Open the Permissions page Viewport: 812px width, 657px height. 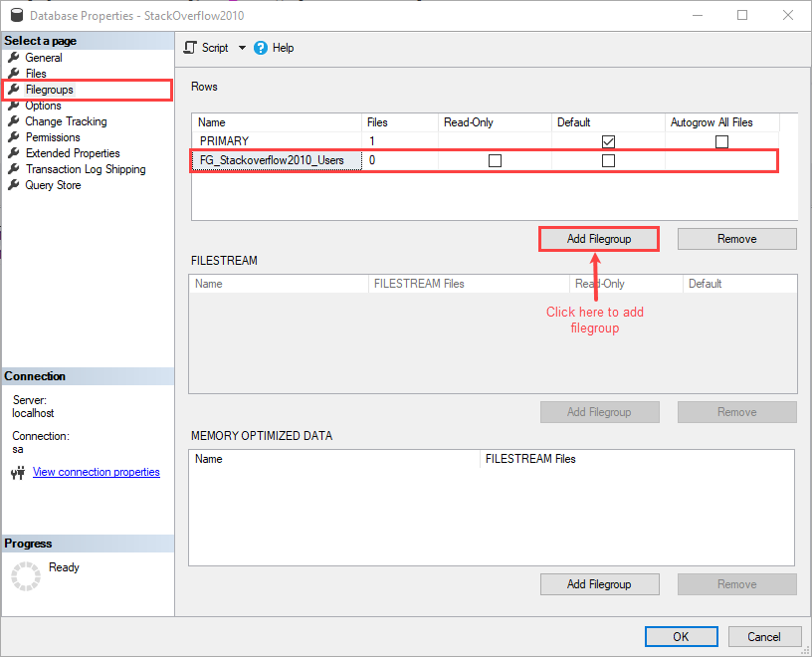tap(53, 137)
